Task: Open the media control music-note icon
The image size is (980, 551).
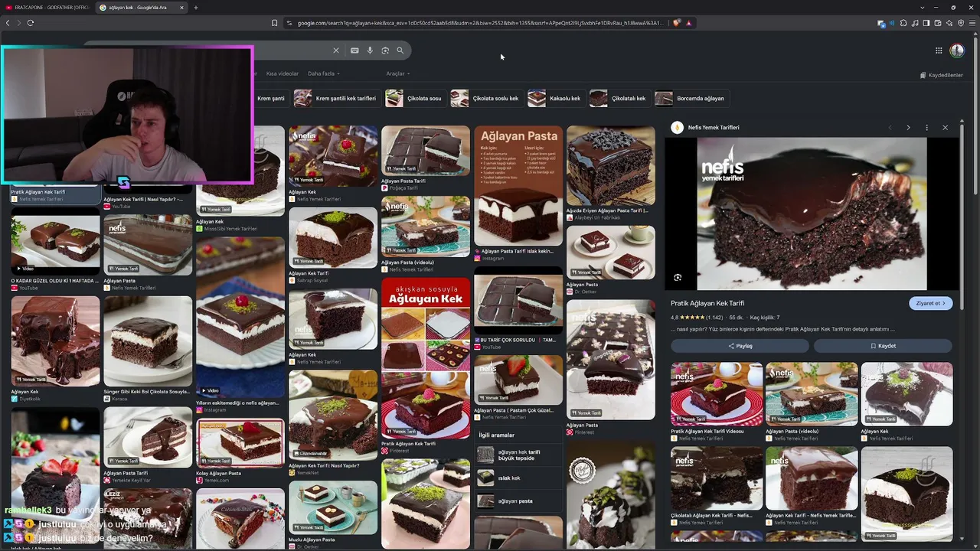Action: point(916,23)
